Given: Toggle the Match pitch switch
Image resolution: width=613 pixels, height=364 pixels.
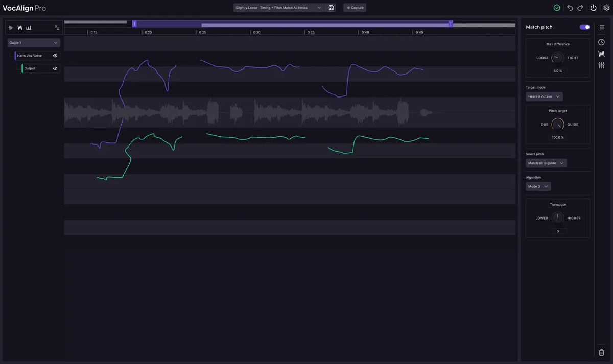Looking at the screenshot, I should [584, 27].
